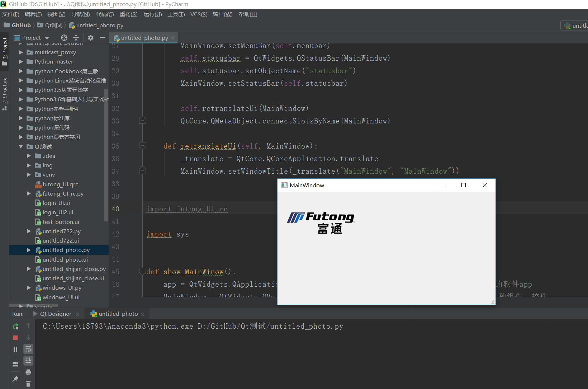This screenshot has height=389, width=588.
Task: Collapse retranslateUi function fold marker
Action: coord(143,146)
